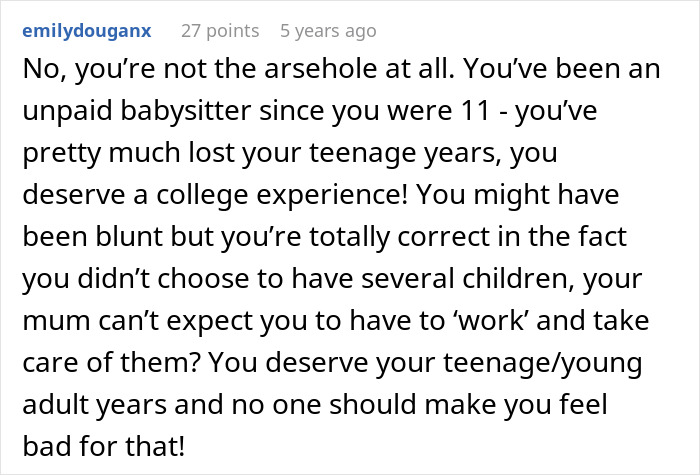Screen dimensions: 700x475
Task: Open the emilydouganx user profile link
Action: pos(87,31)
